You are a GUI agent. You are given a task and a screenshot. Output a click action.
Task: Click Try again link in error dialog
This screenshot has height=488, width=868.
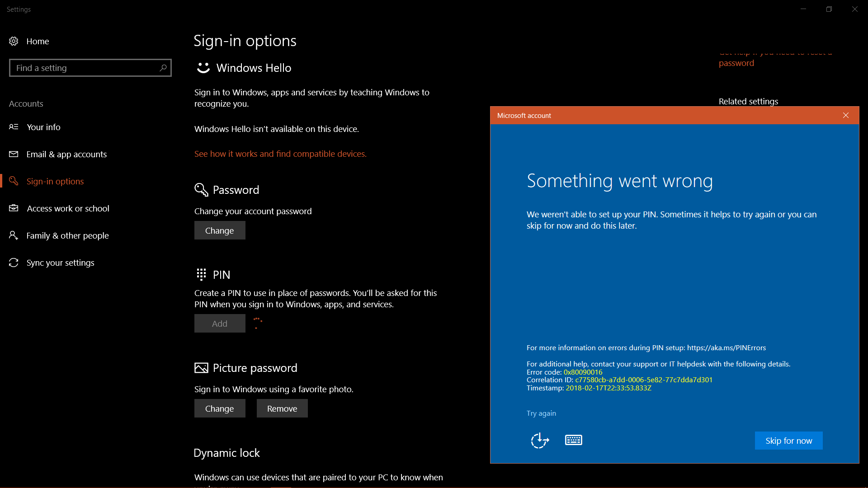tap(541, 413)
